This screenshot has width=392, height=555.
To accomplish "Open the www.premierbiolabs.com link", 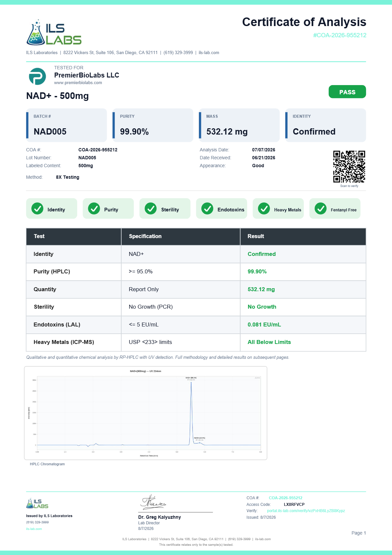I will (78, 83).
